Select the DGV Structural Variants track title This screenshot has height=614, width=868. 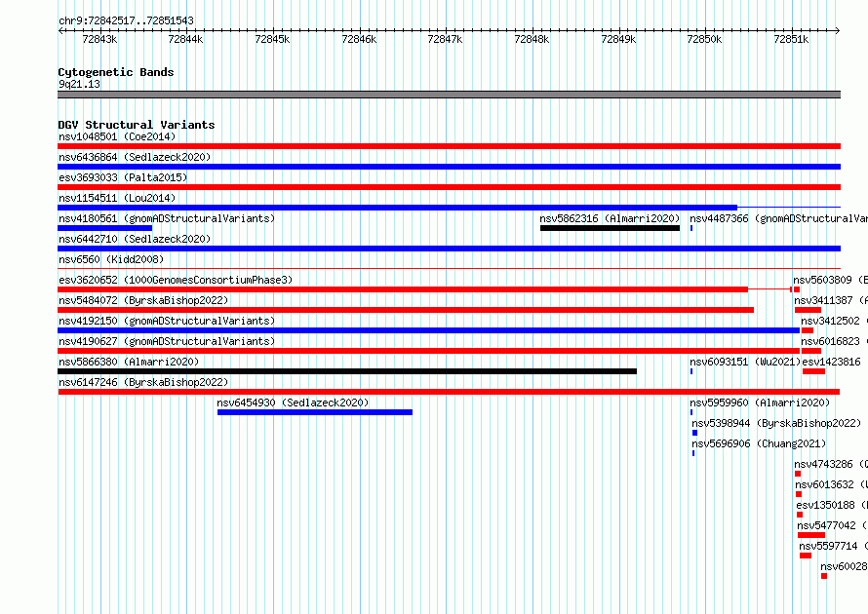tap(137, 125)
